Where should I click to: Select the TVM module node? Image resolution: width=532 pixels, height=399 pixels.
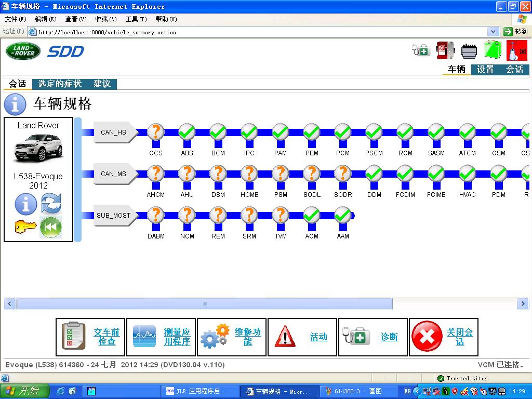point(281,215)
